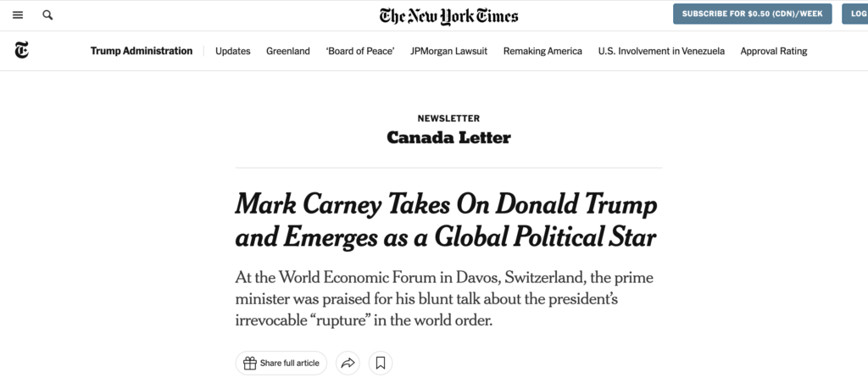Viewport: 868px width, 389px height.
Task: Open U.S. Involvement in Venezuela
Action: pyautogui.click(x=661, y=51)
